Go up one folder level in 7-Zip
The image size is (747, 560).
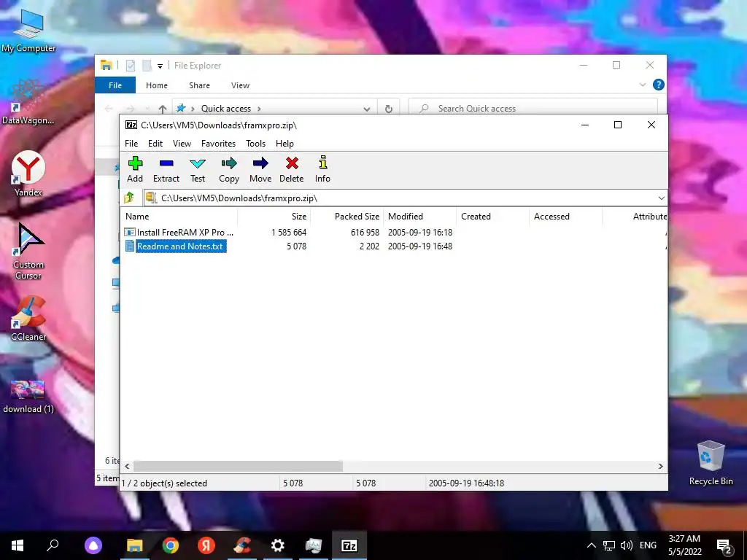pyautogui.click(x=129, y=198)
